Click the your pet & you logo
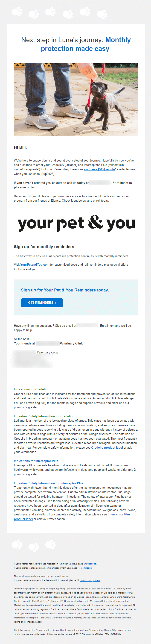The height and width of the screenshot is (644, 151). click(76, 223)
